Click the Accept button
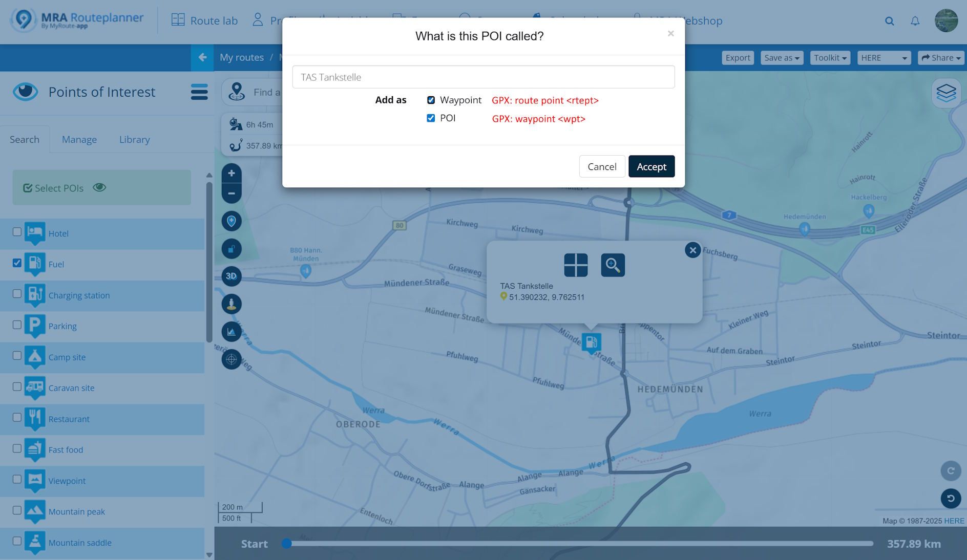Screen dimensions: 967x560 point(651,166)
